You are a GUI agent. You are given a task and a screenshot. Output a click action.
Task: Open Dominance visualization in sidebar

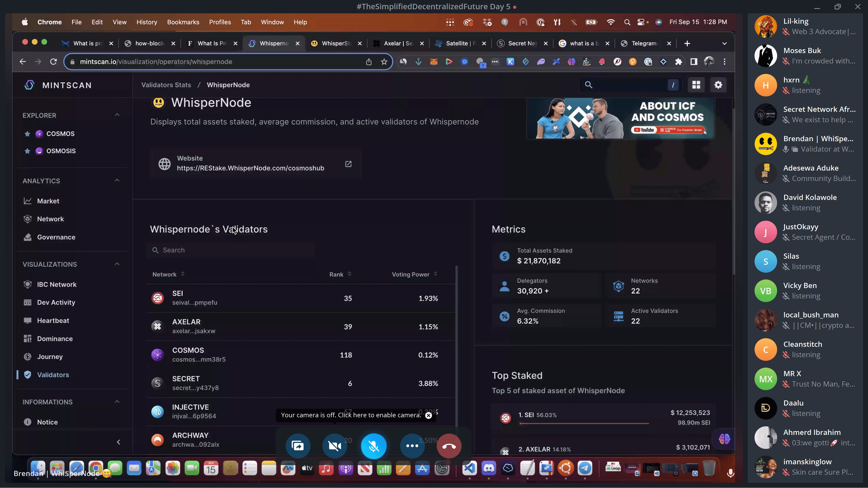point(54,338)
